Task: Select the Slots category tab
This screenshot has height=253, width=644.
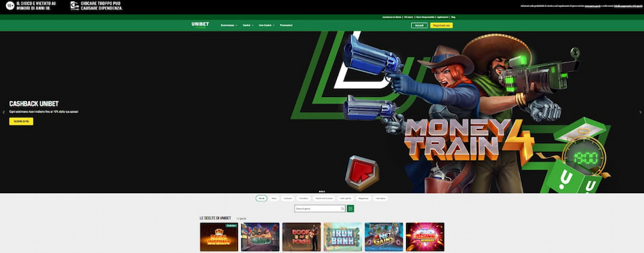Action: point(274,198)
